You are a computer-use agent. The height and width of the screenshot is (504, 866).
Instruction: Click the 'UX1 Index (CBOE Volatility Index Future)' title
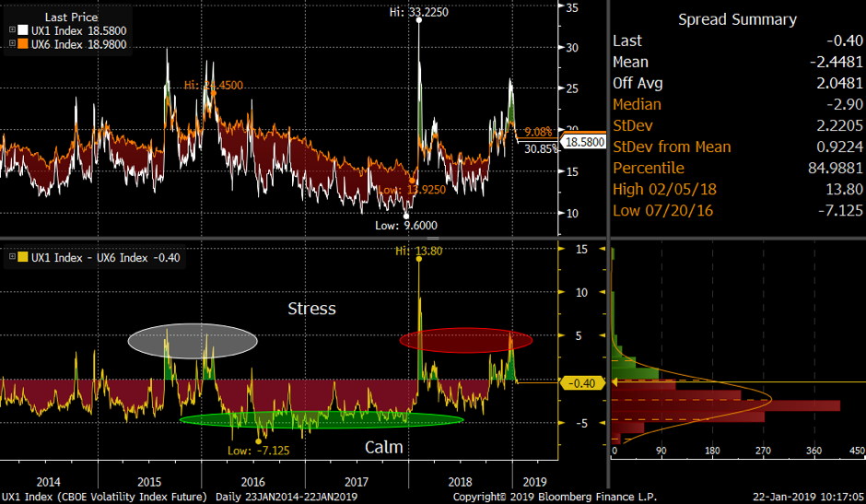[x=104, y=497]
